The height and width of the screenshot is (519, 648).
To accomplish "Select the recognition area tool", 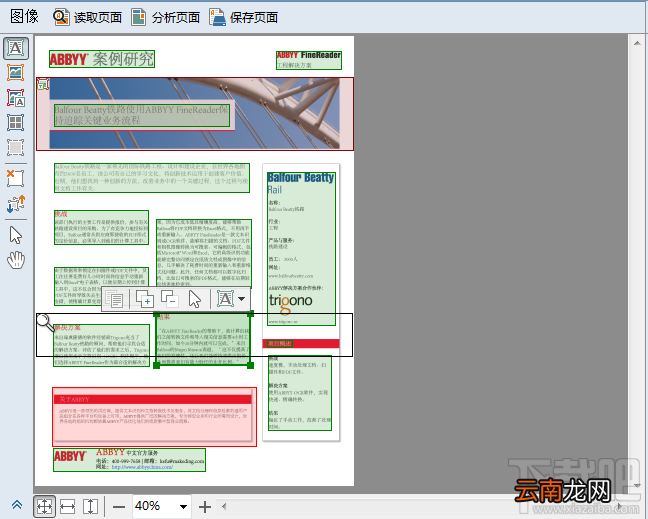I will pyautogui.click(x=16, y=147).
